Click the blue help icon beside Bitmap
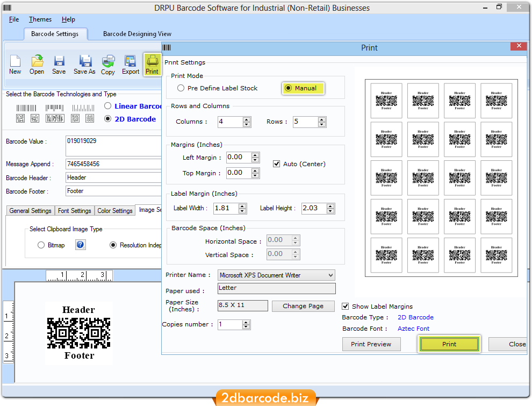 click(81, 245)
